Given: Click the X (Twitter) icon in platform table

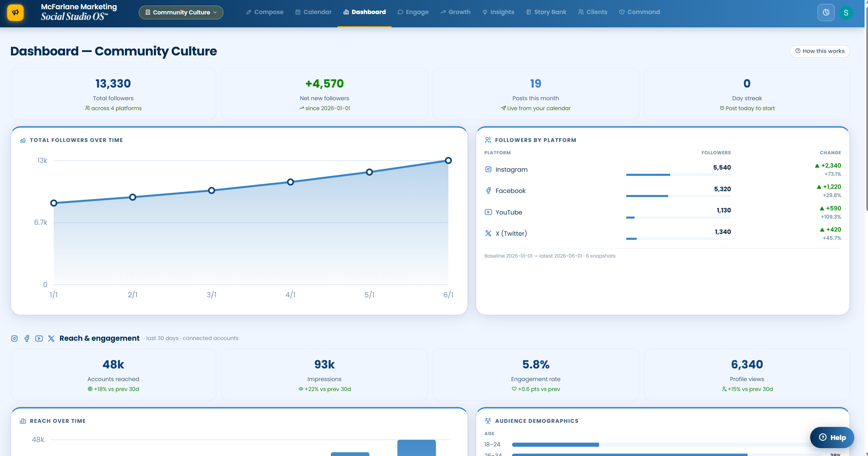Looking at the screenshot, I should [x=488, y=233].
